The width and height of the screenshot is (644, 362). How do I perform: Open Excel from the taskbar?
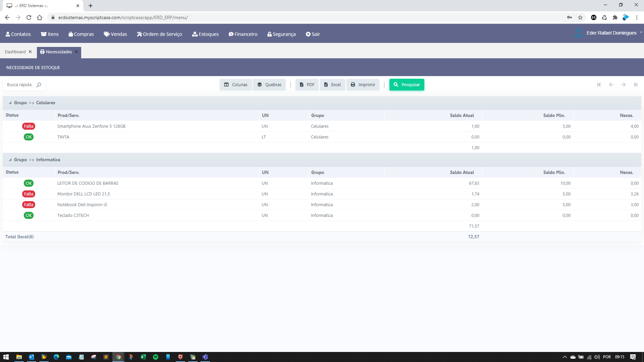pyautogui.click(x=143, y=357)
